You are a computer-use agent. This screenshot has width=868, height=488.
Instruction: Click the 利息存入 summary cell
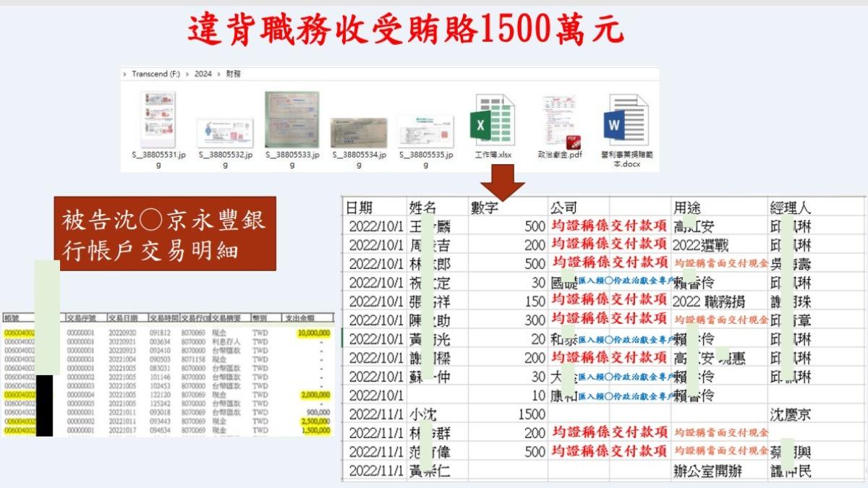coord(228,341)
